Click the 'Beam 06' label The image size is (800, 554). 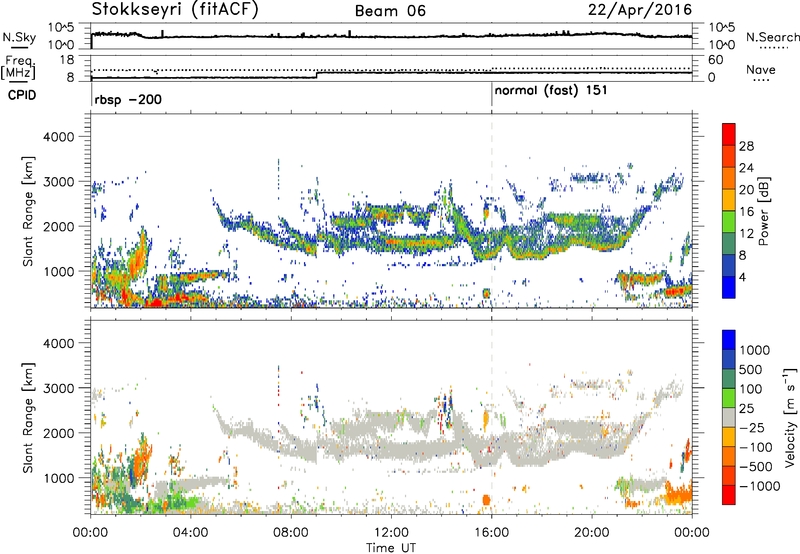[390, 11]
